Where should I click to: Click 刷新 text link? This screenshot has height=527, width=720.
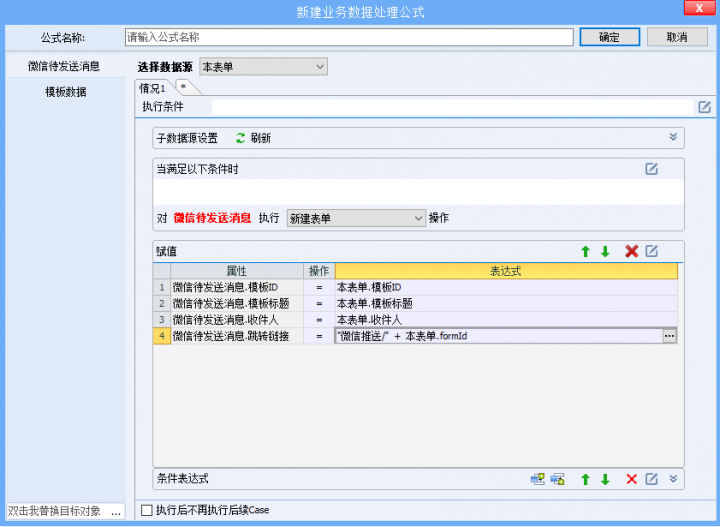pos(261,138)
